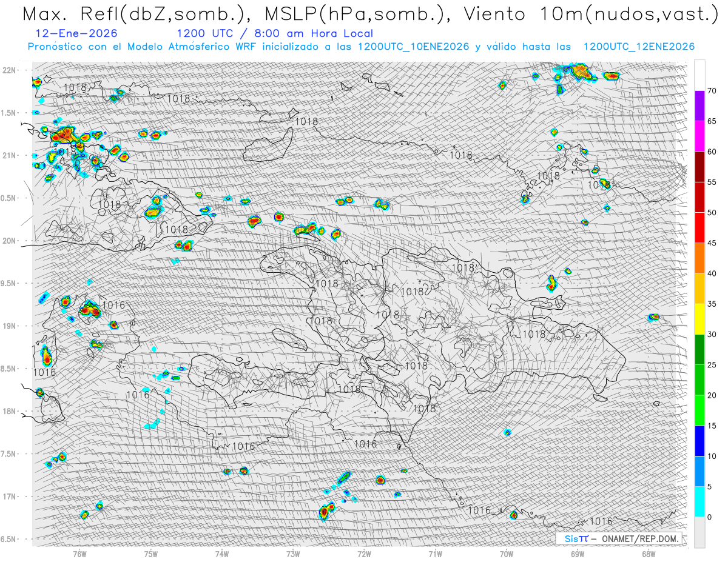This screenshot has height=562, width=728.
Task: Click the colorbar value '70'
Action: pos(712,91)
